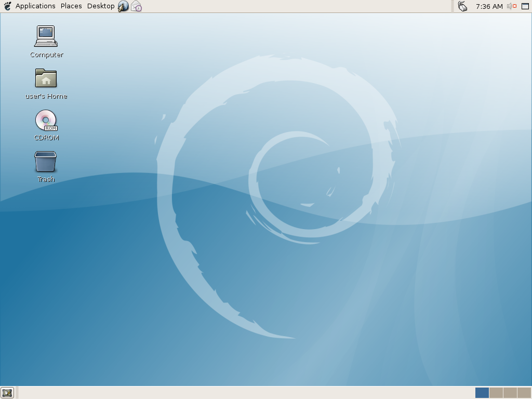Expand the Desktop menu

(101, 6)
